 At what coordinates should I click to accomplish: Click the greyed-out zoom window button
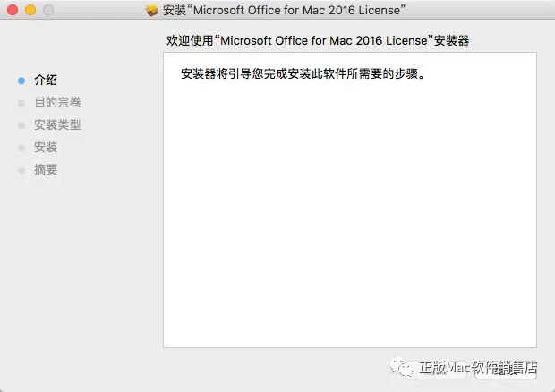48,10
